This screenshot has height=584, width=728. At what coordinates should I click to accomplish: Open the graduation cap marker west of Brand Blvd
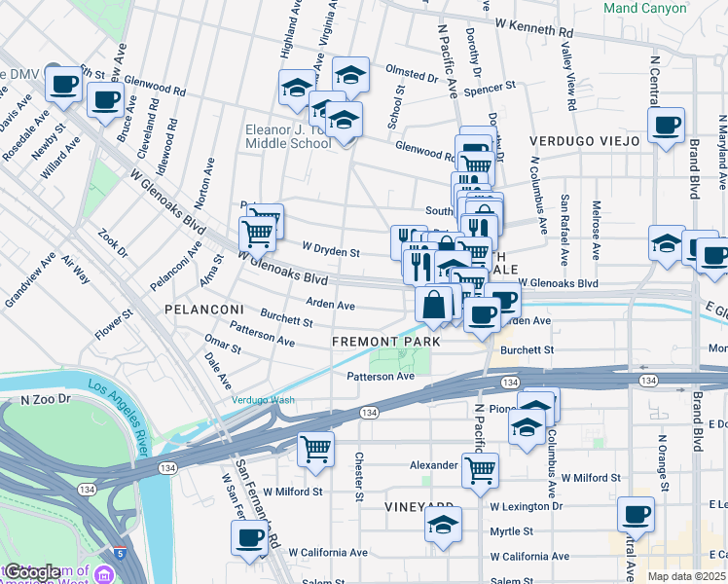point(667,243)
